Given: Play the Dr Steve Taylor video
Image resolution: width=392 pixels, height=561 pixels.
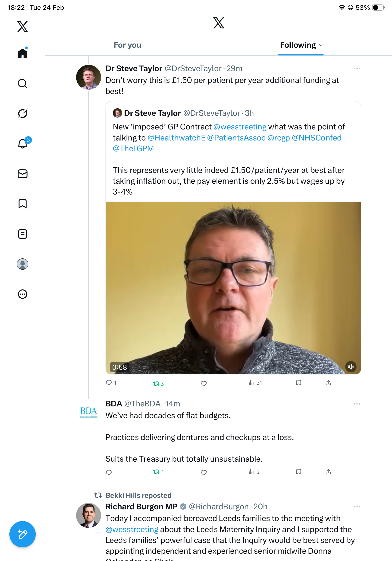Looking at the screenshot, I should coord(233,288).
